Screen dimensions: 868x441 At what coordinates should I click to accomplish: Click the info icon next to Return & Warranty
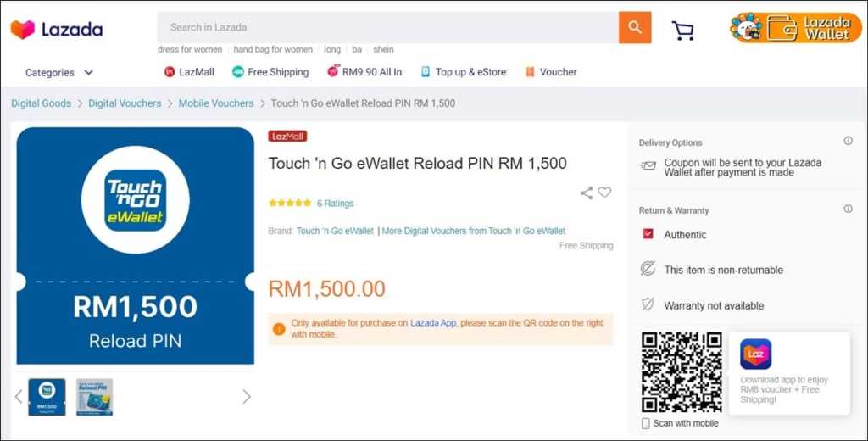848,209
